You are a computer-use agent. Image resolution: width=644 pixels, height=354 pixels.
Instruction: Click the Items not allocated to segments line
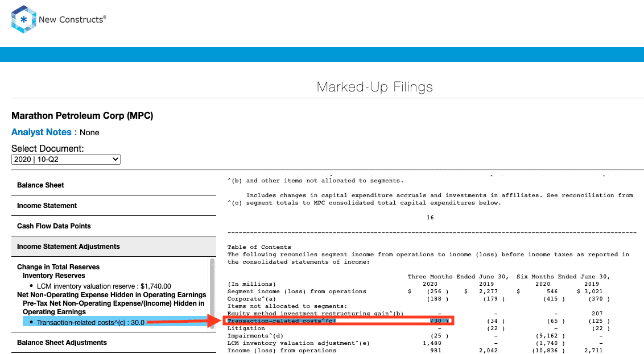(x=287, y=306)
